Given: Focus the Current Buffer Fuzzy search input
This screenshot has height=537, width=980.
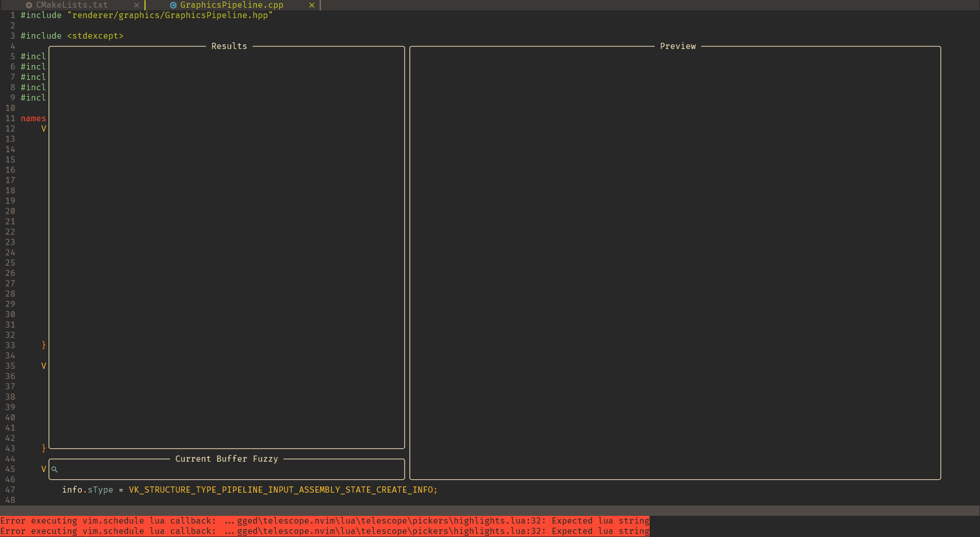Looking at the screenshot, I should 227,469.
